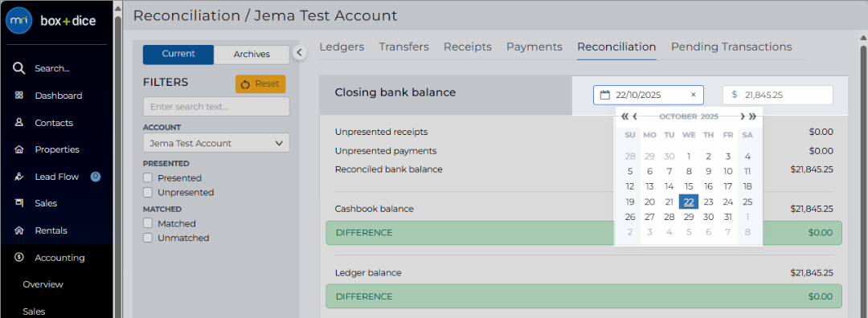868x318 pixels.
Task: Switch to the Pending Transactions tab
Action: 731,47
